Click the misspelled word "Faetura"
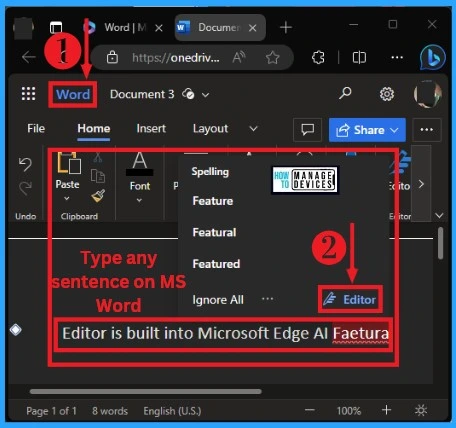 361,334
